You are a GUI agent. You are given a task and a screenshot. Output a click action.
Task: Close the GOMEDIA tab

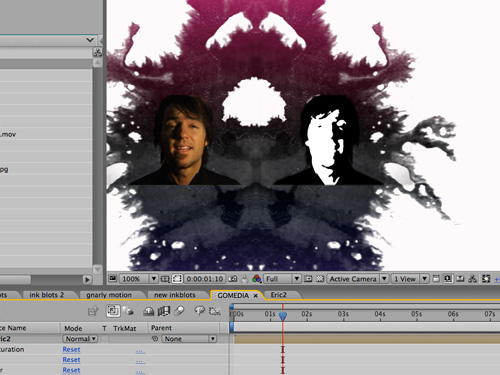click(x=256, y=296)
